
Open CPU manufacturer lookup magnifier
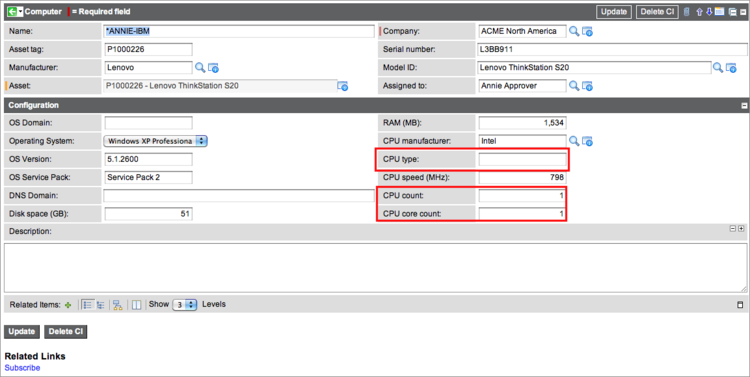click(x=574, y=141)
